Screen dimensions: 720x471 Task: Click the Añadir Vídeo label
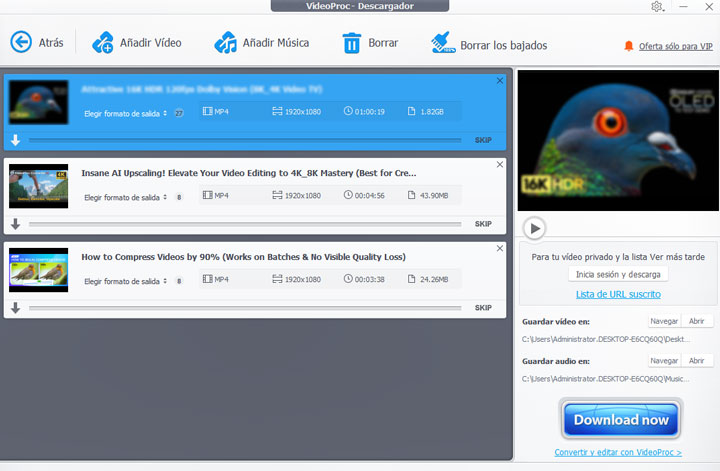151,43
